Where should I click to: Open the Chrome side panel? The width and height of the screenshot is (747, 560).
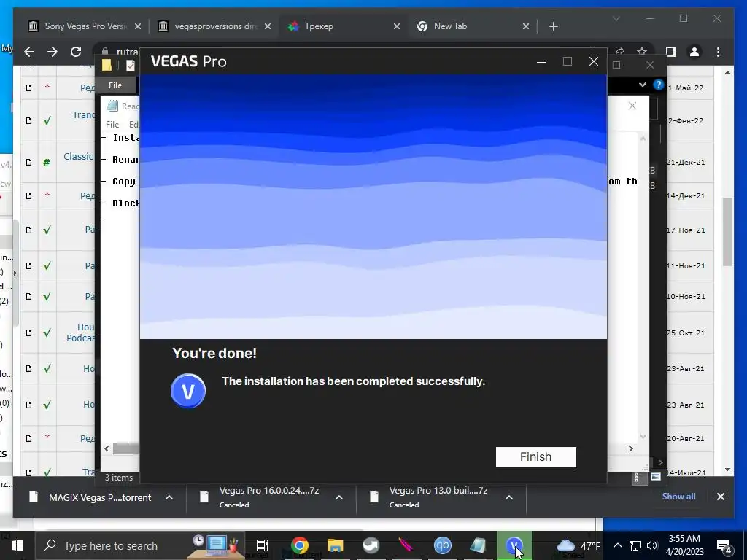(671, 52)
